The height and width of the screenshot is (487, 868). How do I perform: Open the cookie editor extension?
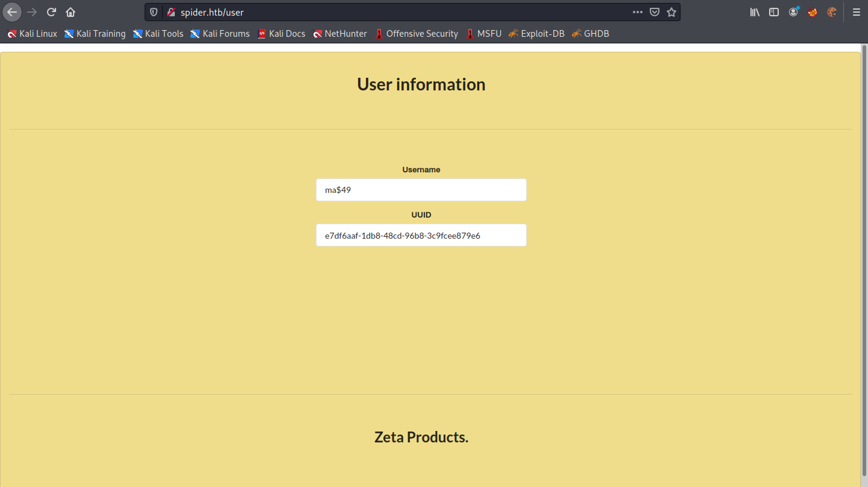[x=832, y=12]
